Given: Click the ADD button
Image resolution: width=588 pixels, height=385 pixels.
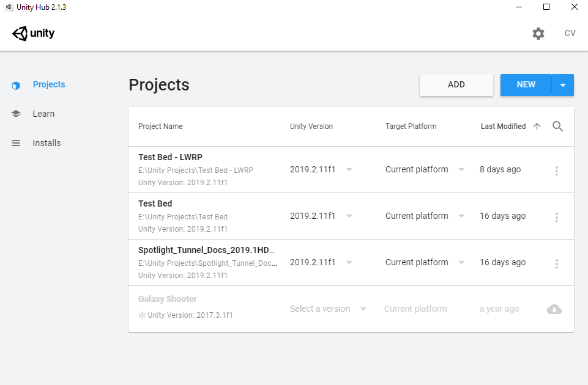Looking at the screenshot, I should coord(456,85).
